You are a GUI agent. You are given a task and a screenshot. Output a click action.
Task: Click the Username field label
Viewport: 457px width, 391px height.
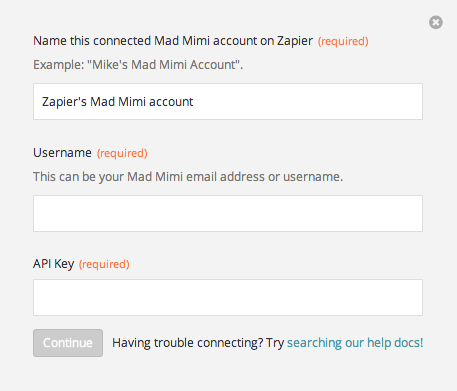pyautogui.click(x=62, y=153)
